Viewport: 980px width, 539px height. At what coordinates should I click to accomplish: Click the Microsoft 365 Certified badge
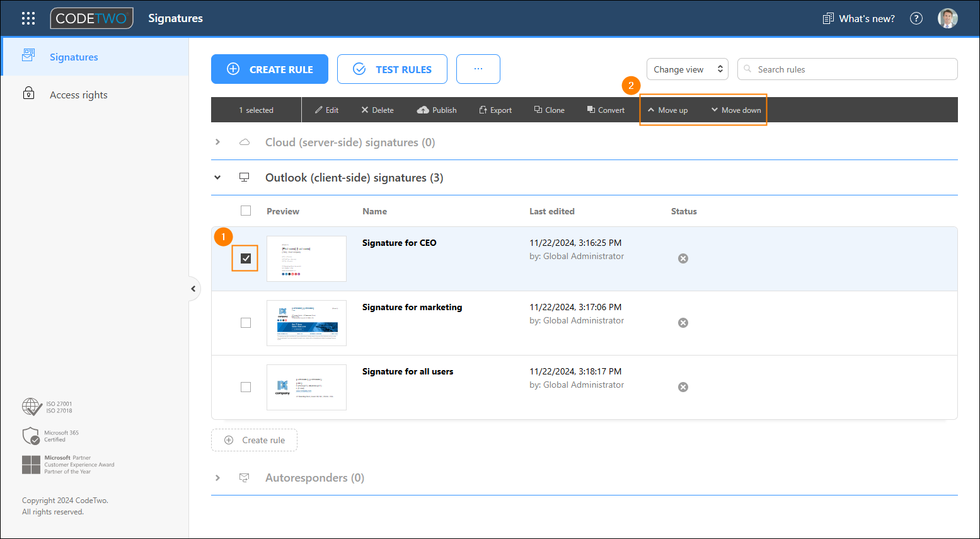tap(50, 436)
